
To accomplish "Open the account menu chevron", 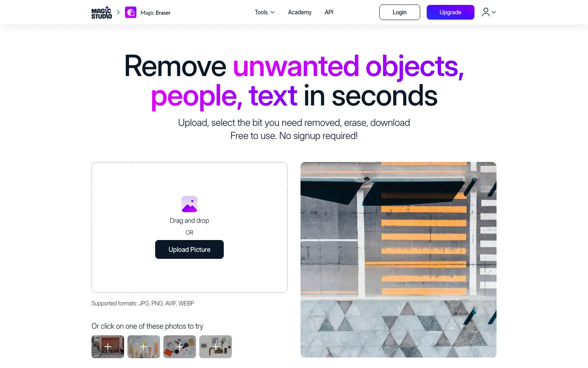I will click(494, 12).
